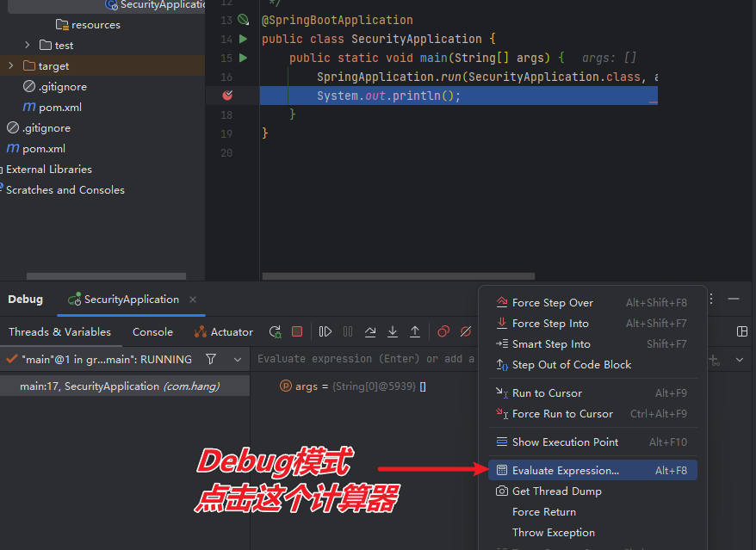
Task: Choose Force Step Into from menu
Action: pos(592,324)
